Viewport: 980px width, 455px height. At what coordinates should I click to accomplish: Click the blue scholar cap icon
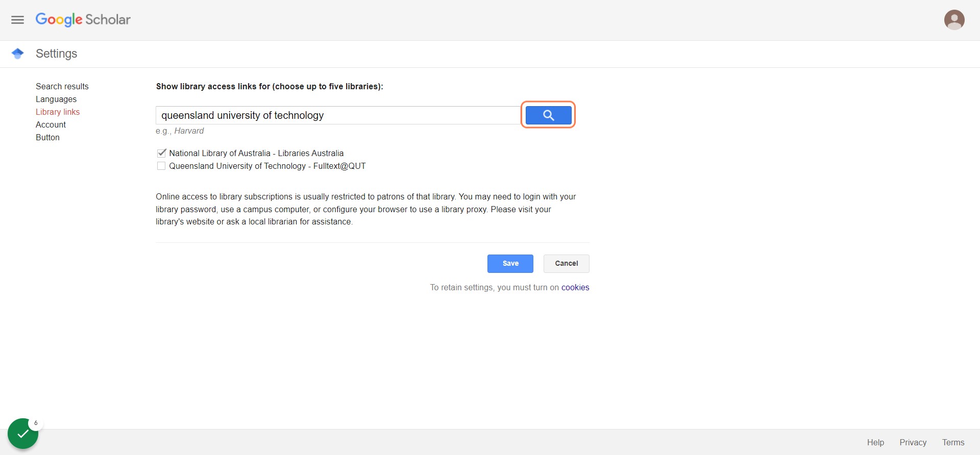coord(18,54)
